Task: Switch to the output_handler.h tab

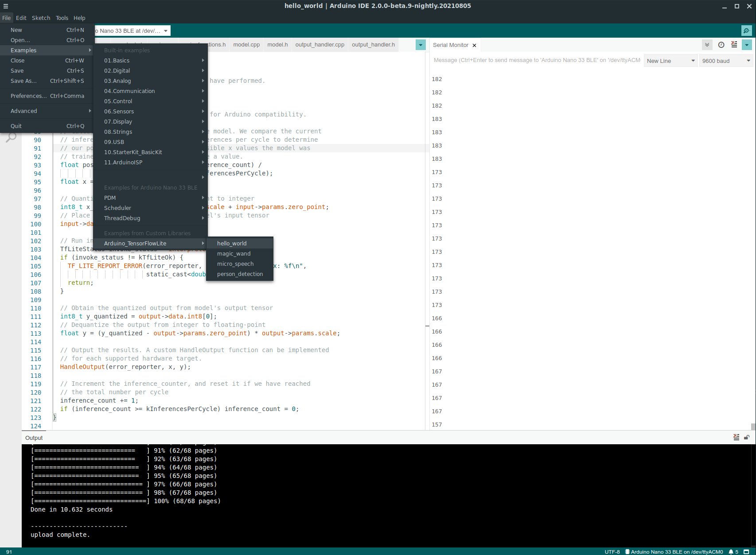Action: 373,45
